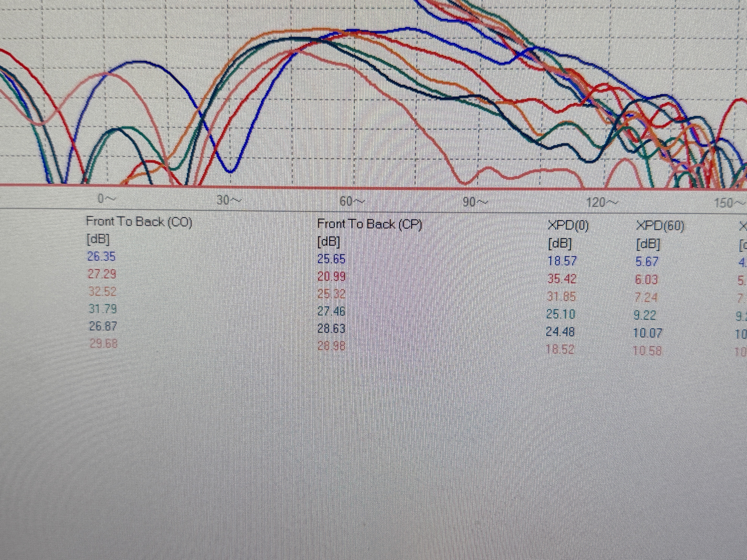Viewport: 747px width, 560px height.
Task: Select the value 32.52
Action: coord(103,291)
